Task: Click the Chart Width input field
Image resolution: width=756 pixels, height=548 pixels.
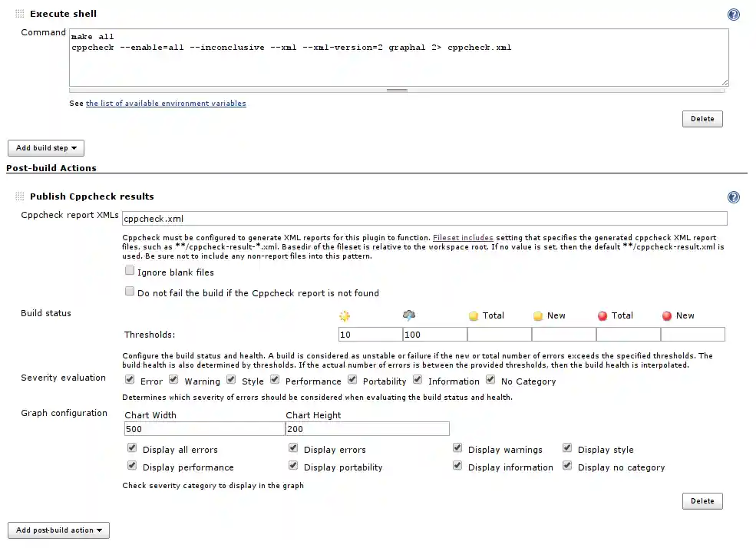Action: click(x=204, y=429)
